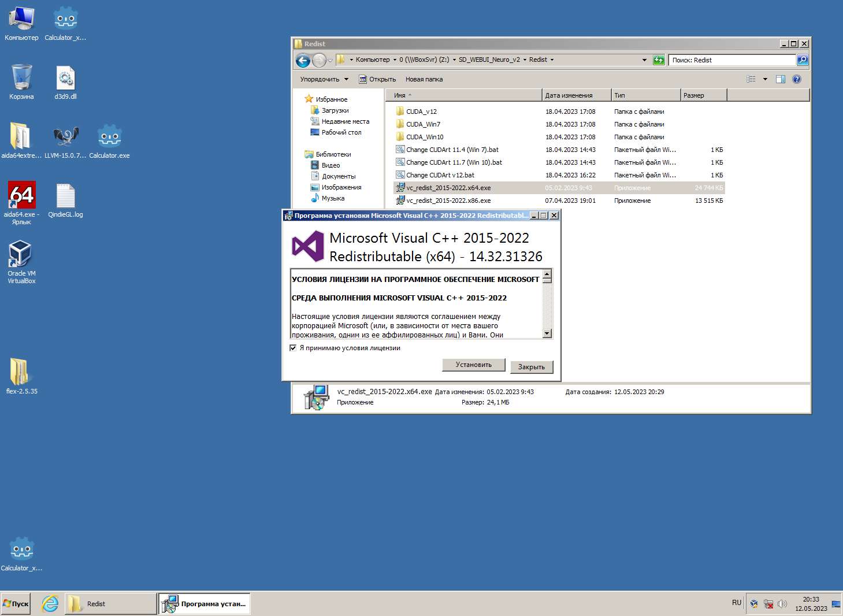
Task: Click the Поиск: Redist search field
Action: click(732, 60)
